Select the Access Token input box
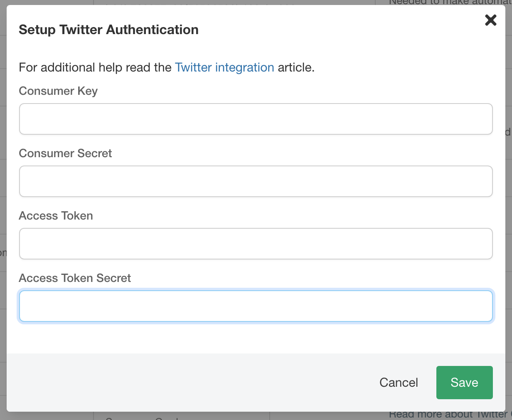 pyautogui.click(x=256, y=244)
